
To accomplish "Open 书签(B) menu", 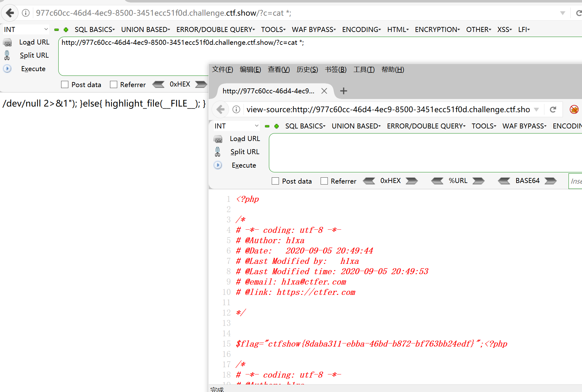I will click(x=336, y=70).
